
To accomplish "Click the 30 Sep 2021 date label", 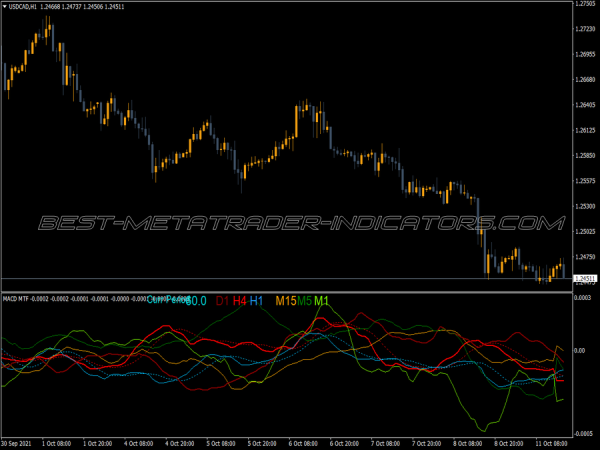I will 16,443.
